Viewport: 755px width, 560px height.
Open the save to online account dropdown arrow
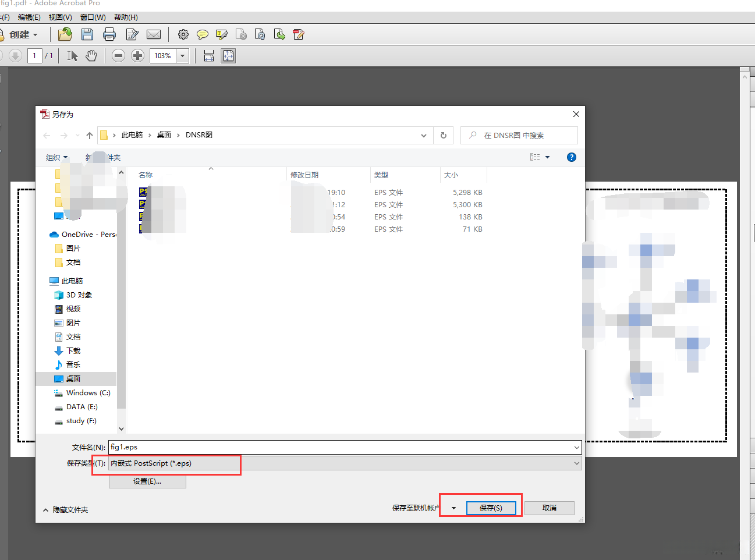coord(454,508)
